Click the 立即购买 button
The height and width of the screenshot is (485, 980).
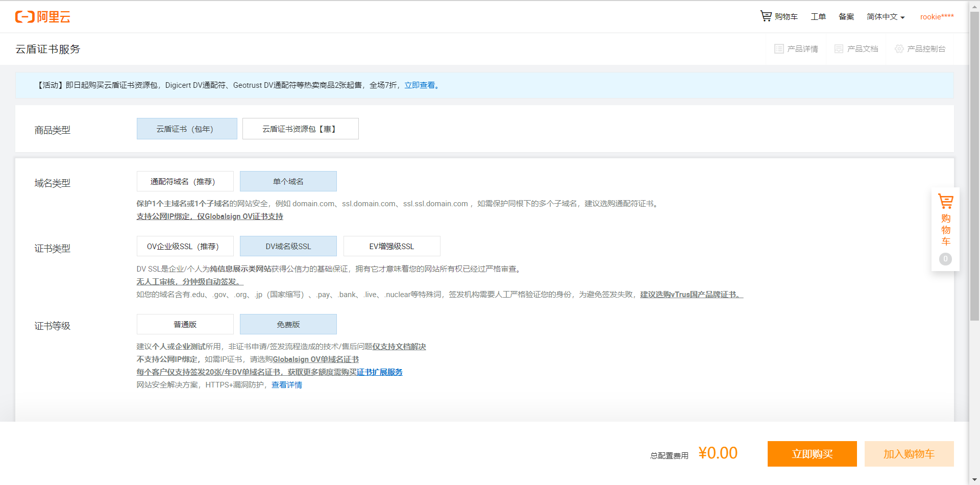[812, 454]
